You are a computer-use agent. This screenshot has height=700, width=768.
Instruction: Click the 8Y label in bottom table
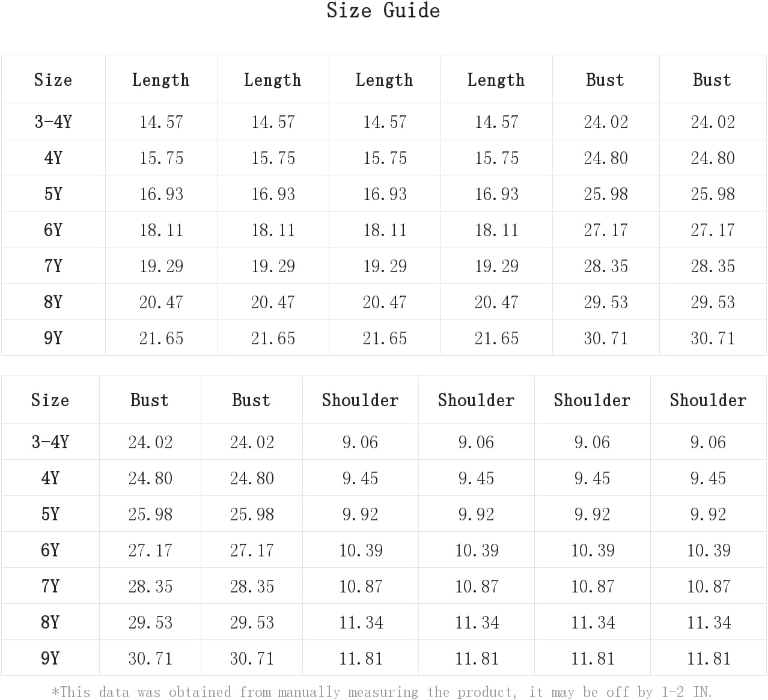click(50, 622)
